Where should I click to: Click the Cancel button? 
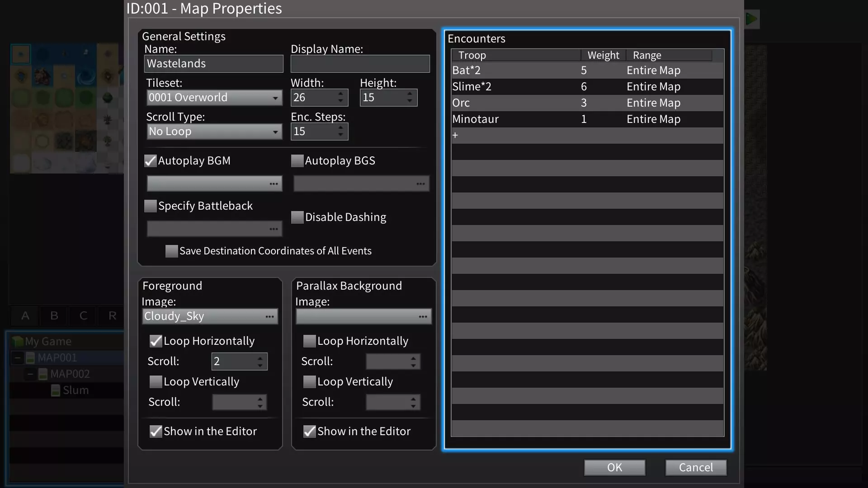coord(696,467)
